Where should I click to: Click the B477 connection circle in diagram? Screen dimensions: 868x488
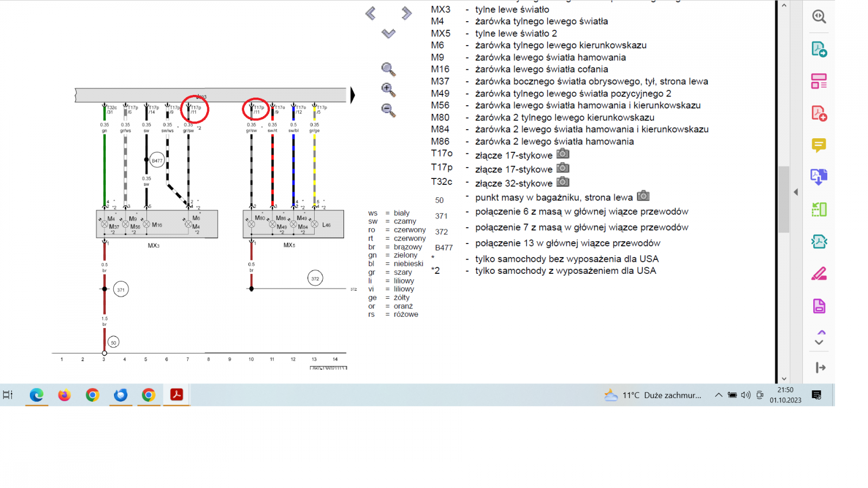(x=157, y=160)
